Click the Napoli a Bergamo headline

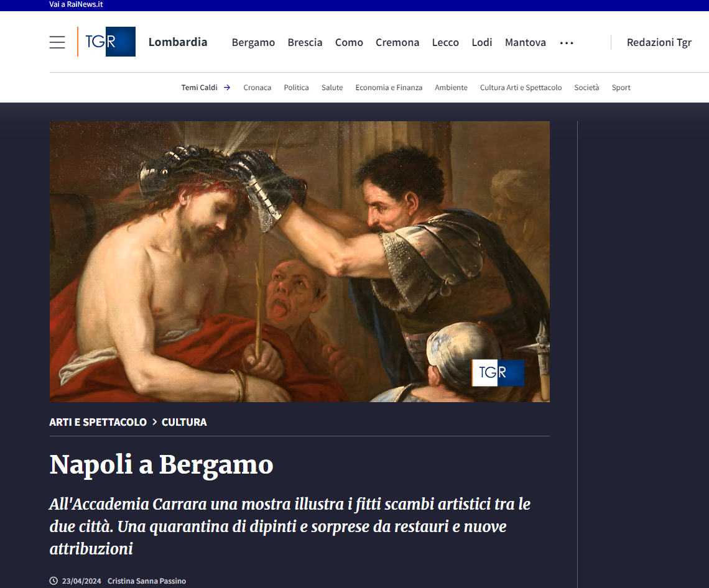(162, 464)
